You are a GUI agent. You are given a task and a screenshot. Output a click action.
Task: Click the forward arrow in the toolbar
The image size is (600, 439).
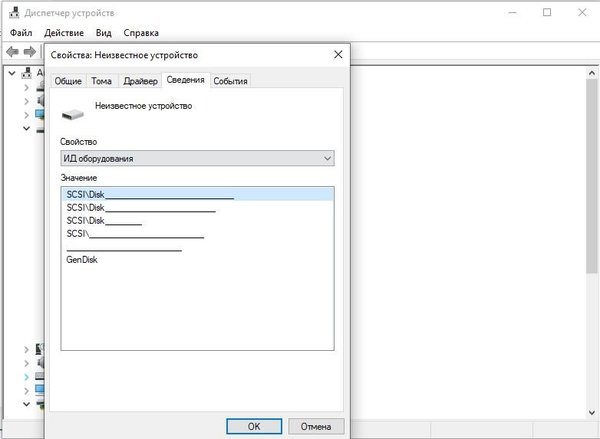click(x=30, y=52)
